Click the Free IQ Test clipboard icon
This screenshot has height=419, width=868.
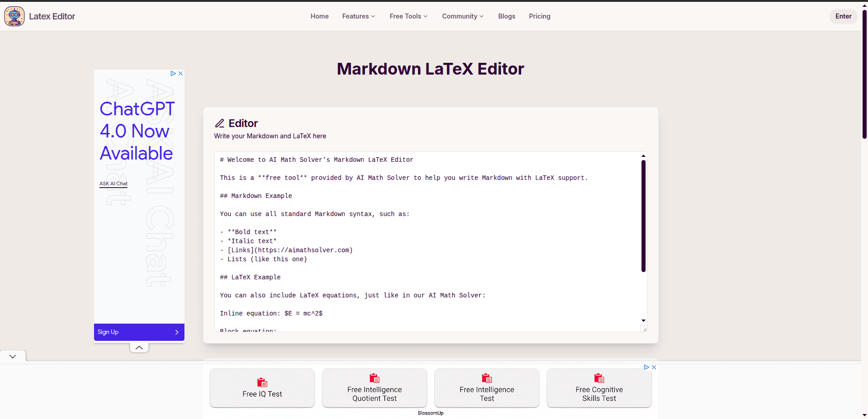click(262, 382)
